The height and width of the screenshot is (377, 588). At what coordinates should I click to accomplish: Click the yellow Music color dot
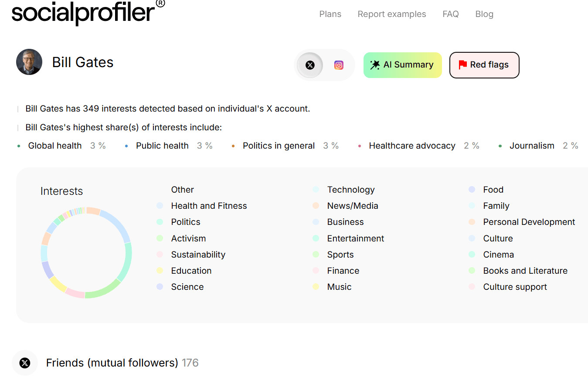316,287
